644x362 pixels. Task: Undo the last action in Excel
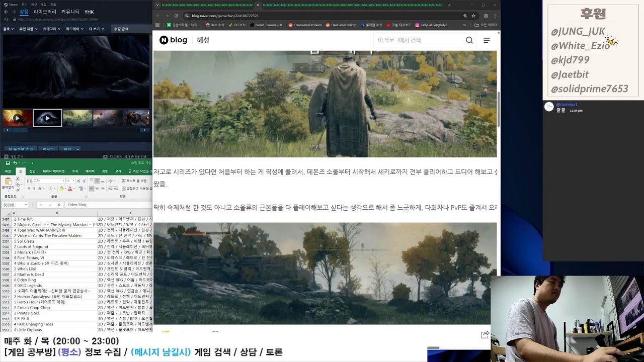tap(15, 163)
